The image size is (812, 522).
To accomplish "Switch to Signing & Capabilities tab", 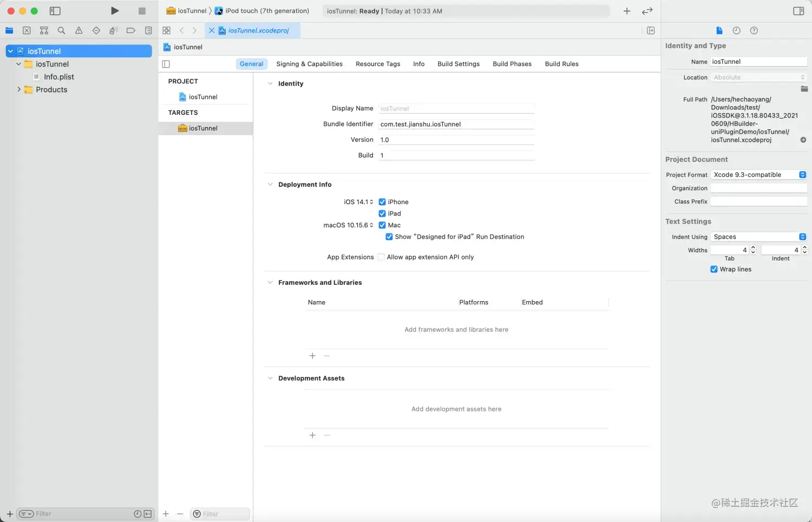I will [309, 64].
